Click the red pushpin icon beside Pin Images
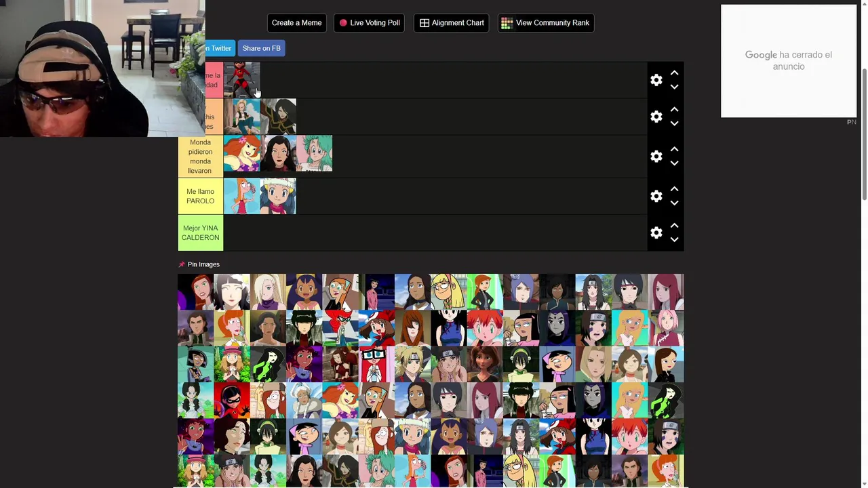 (182, 264)
